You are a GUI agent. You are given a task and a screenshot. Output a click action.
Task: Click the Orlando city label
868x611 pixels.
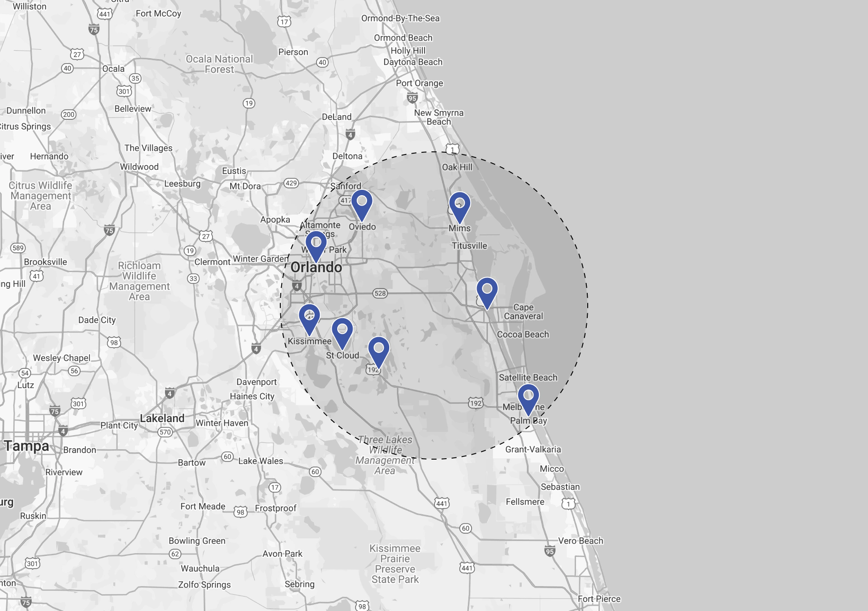pos(316,268)
